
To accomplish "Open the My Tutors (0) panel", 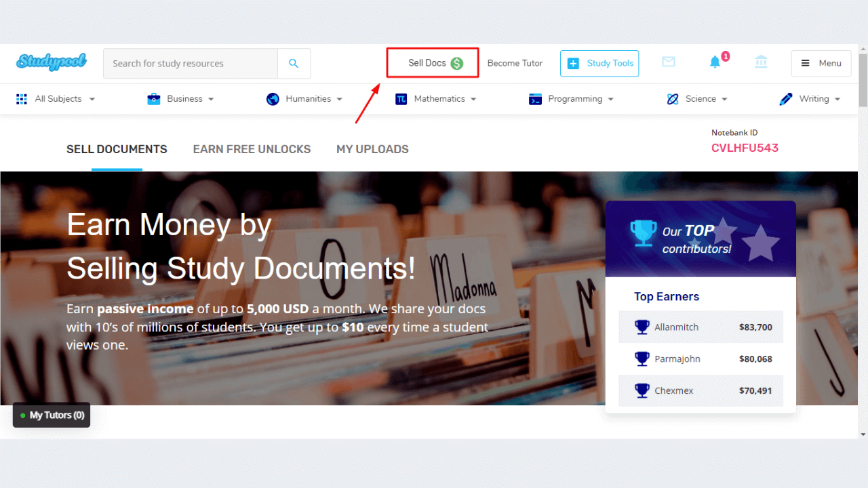I will [52, 415].
